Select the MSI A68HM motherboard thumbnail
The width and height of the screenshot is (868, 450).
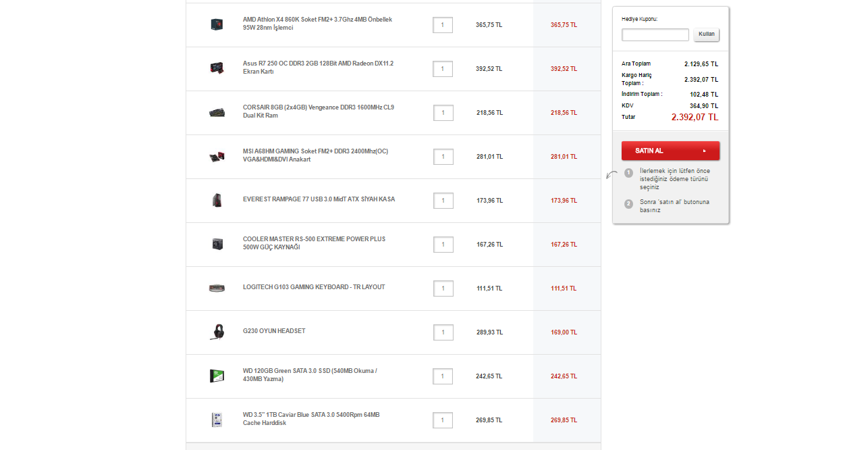coord(217,157)
